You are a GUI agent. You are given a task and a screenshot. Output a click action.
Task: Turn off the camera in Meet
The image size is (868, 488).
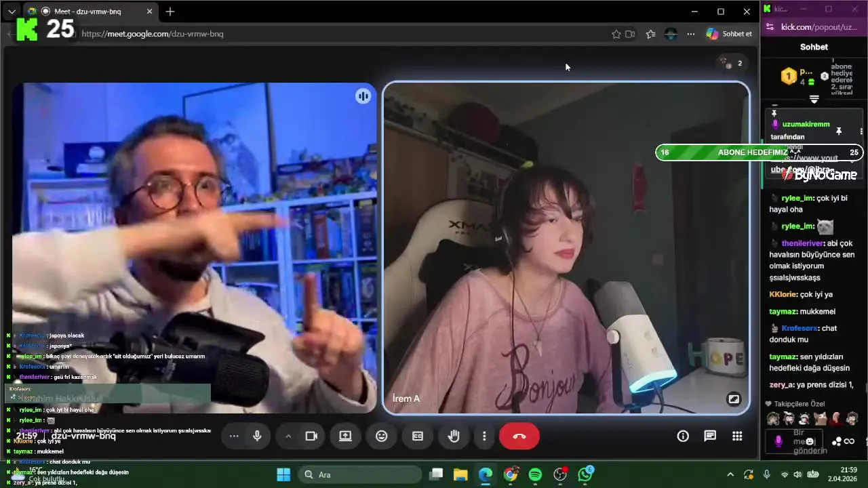tap(311, 436)
